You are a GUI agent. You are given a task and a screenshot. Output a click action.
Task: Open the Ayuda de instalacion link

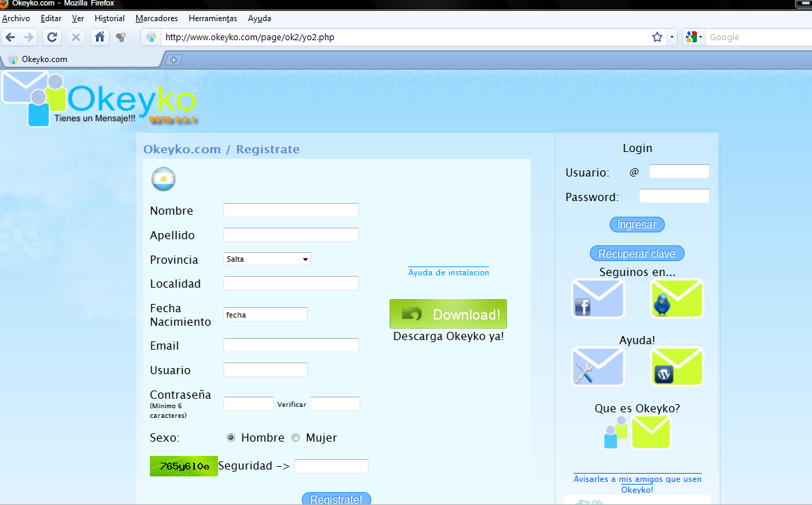click(x=448, y=273)
